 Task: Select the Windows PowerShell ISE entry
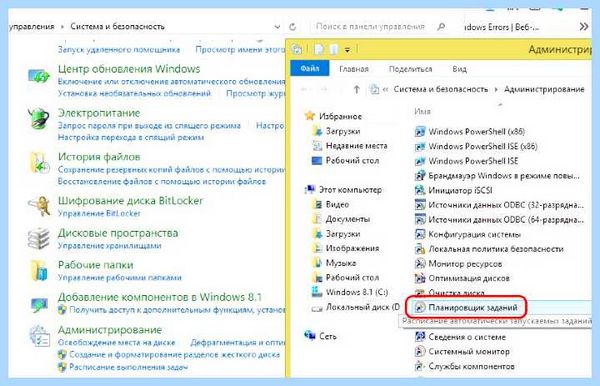click(473, 161)
